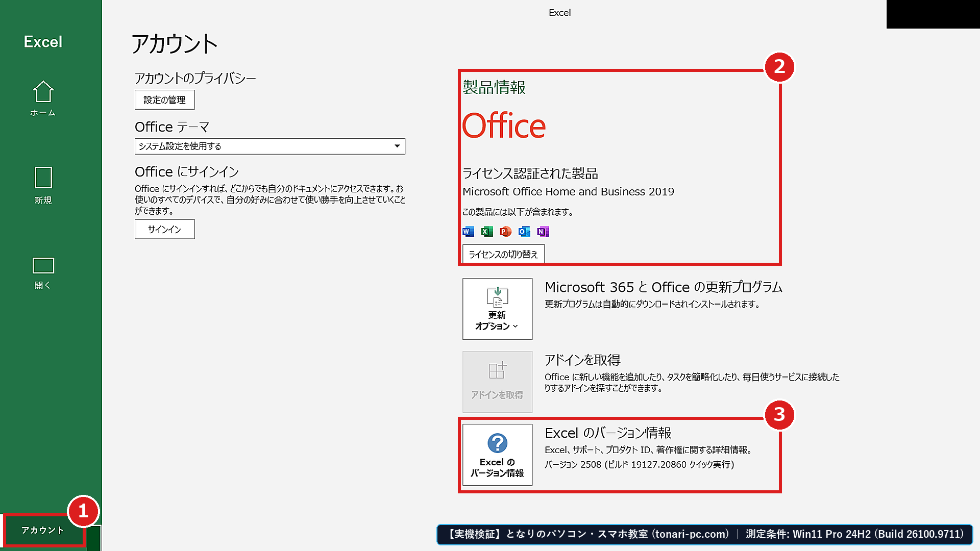Open Excel のバージョン情報 about button
The width and height of the screenshot is (980, 551).
tap(497, 455)
